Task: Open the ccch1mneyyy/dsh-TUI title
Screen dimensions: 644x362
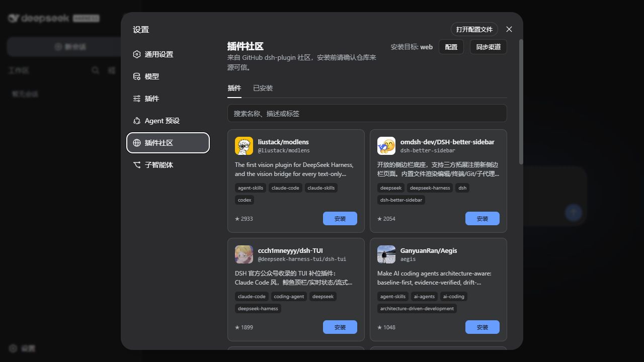Action: point(290,250)
